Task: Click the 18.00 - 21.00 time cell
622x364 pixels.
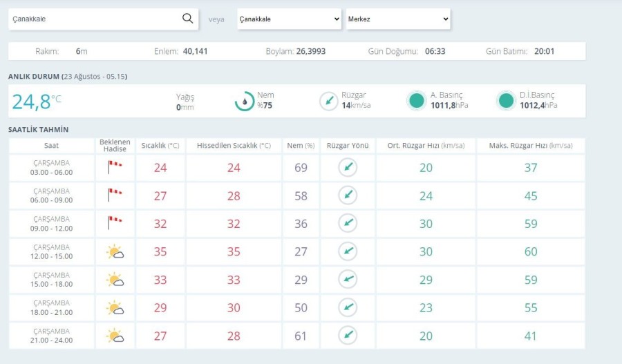Action: [52, 308]
